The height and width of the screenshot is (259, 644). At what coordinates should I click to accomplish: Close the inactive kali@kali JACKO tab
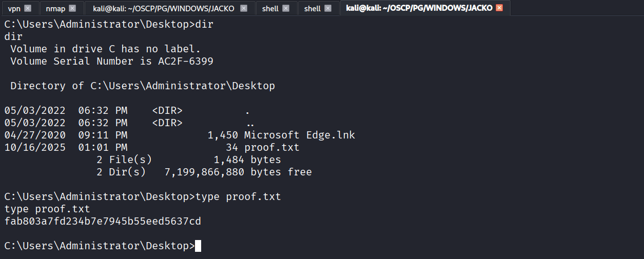click(x=244, y=8)
